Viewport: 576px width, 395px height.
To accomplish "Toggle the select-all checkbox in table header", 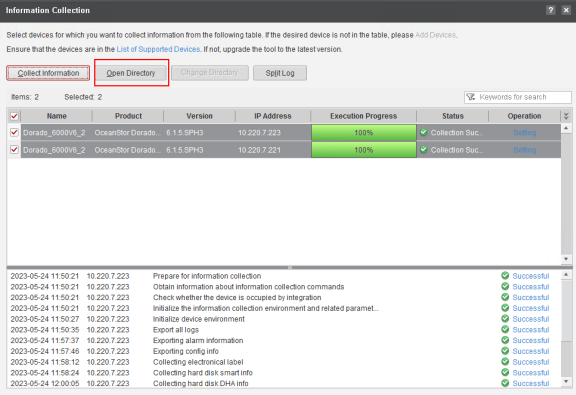I will (14, 116).
